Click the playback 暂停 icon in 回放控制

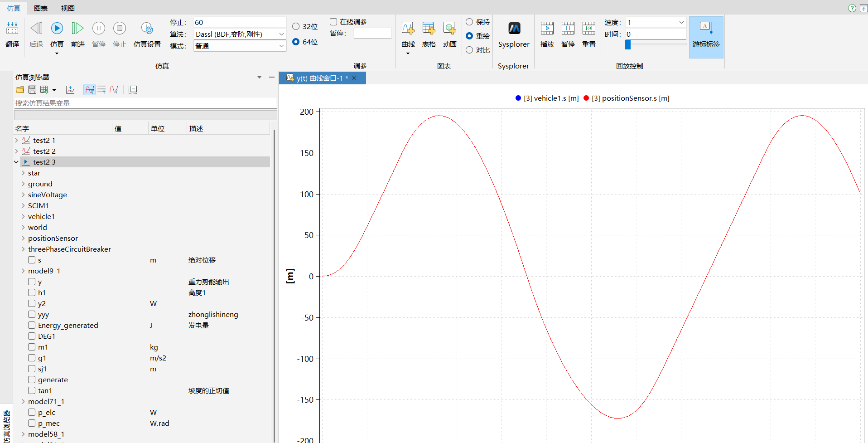pyautogui.click(x=568, y=29)
